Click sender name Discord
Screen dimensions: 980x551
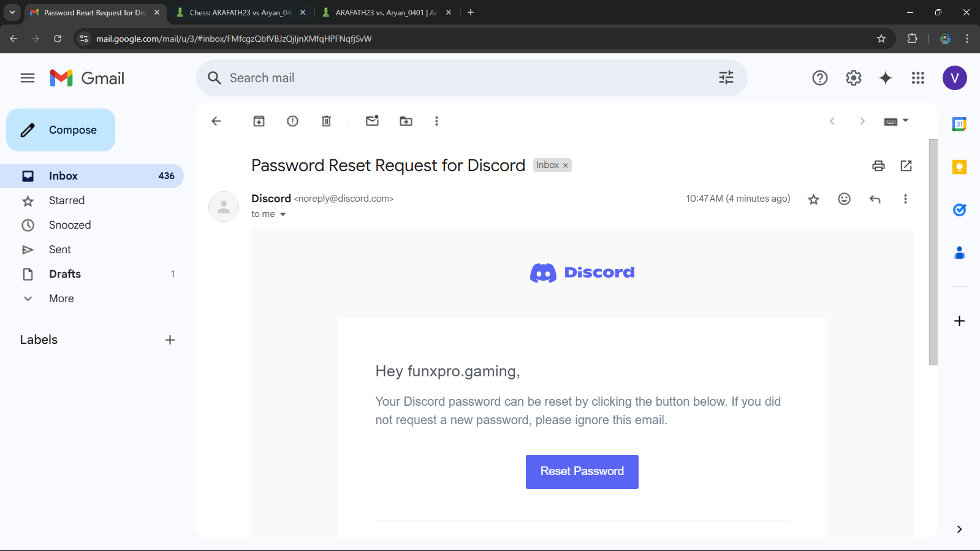tap(271, 199)
